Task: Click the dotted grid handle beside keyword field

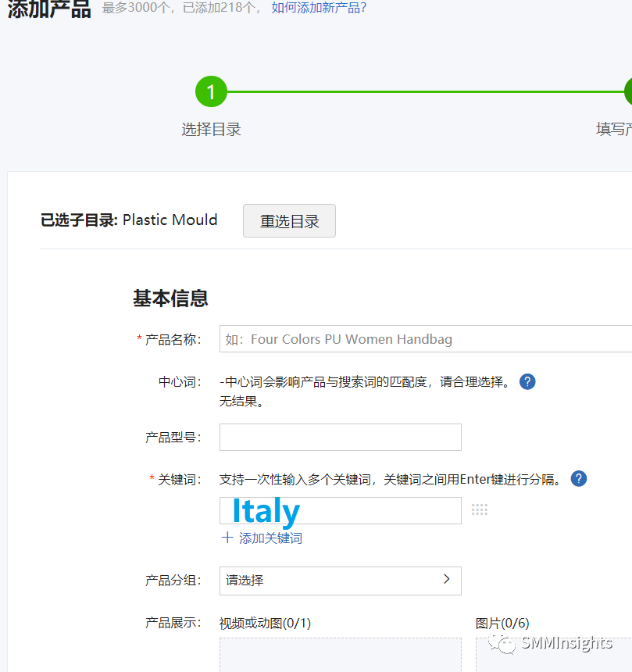Action: [x=480, y=510]
